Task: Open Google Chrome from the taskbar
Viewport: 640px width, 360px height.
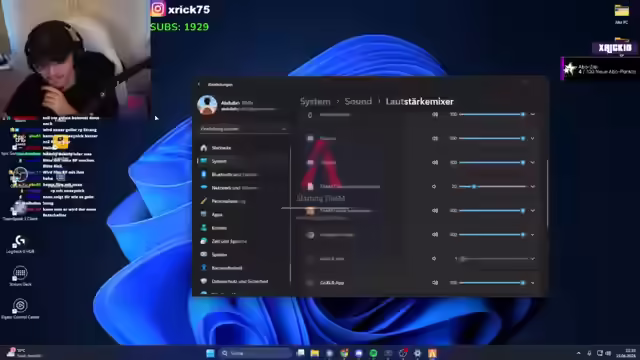Action: [x=344, y=353]
